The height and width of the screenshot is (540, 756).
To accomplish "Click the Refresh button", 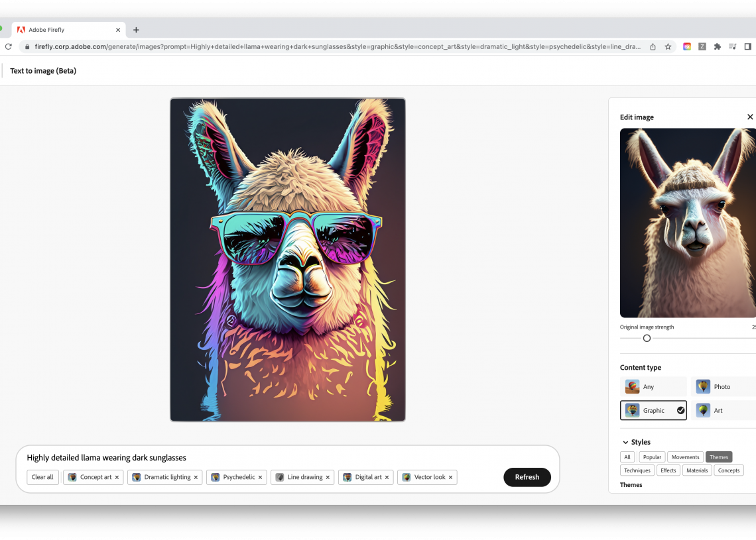I will [527, 477].
